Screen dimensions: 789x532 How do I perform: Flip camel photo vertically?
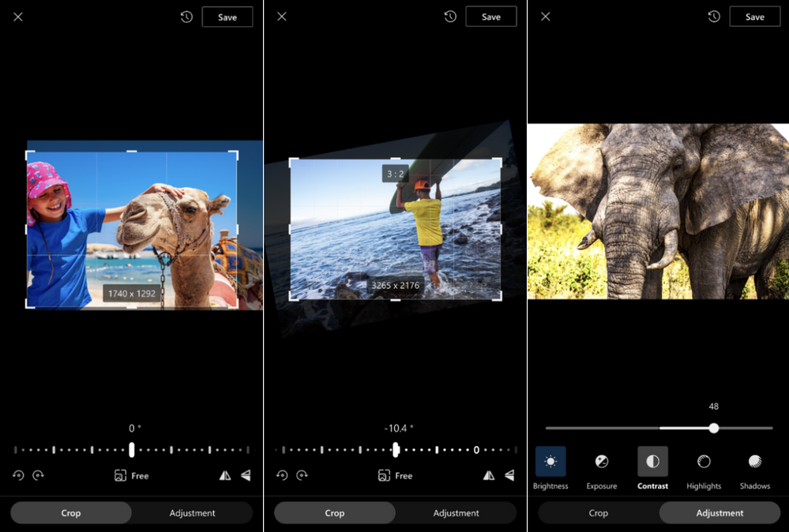(246, 475)
